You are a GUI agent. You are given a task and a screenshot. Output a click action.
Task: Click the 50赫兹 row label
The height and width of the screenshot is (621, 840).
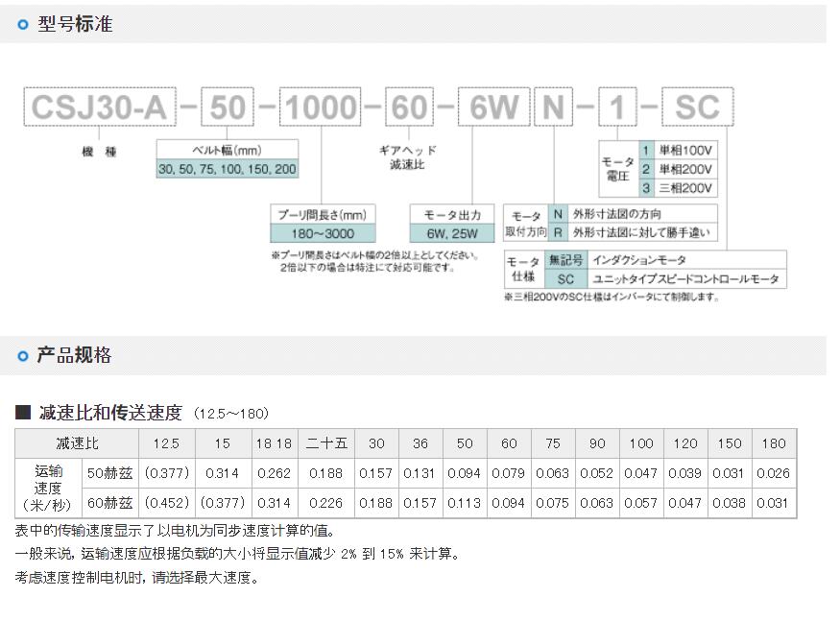109,473
